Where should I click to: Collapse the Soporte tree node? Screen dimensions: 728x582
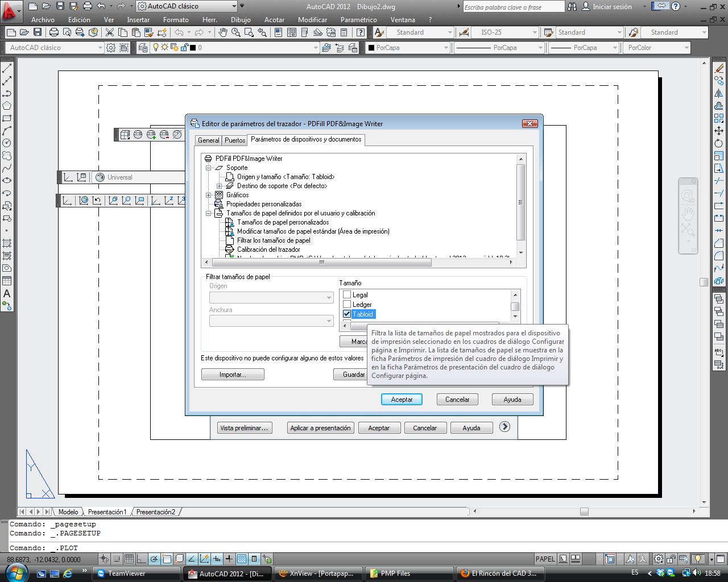click(209, 168)
